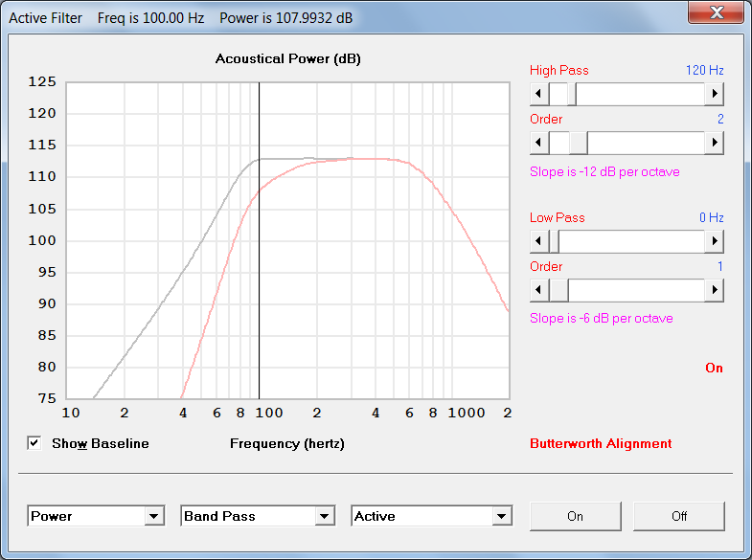The image size is (752, 560).
Task: Click the 120 Hz High Pass value
Action: (704, 70)
